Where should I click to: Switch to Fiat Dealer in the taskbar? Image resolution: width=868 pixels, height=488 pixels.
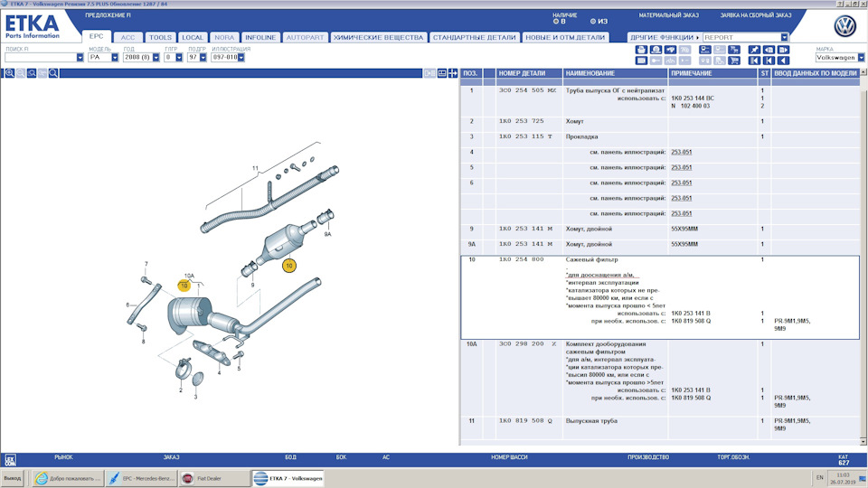[x=215, y=478]
